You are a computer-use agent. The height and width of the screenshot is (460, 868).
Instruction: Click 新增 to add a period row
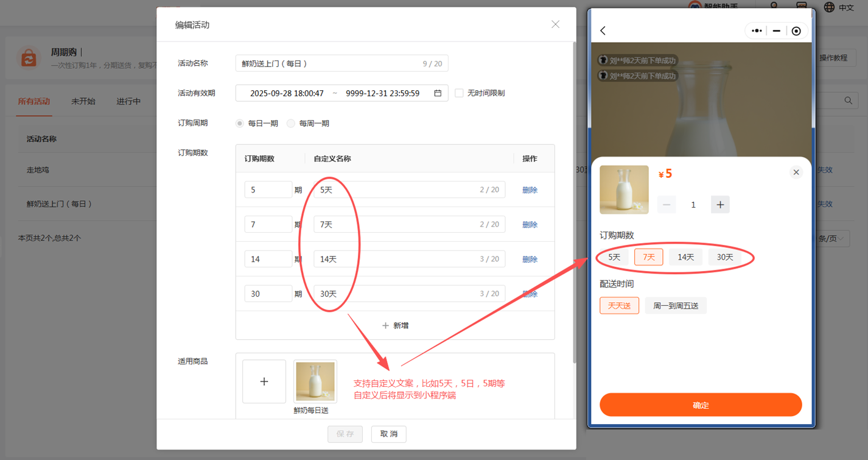[395, 325]
